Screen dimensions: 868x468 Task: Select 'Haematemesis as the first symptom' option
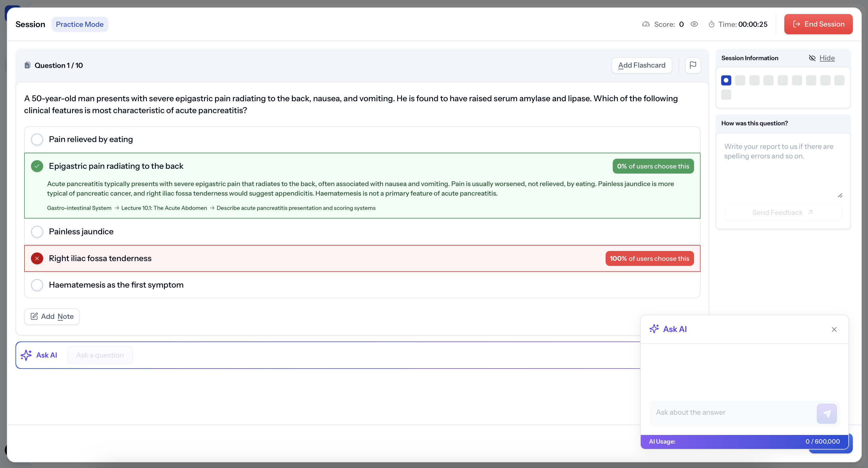37,285
